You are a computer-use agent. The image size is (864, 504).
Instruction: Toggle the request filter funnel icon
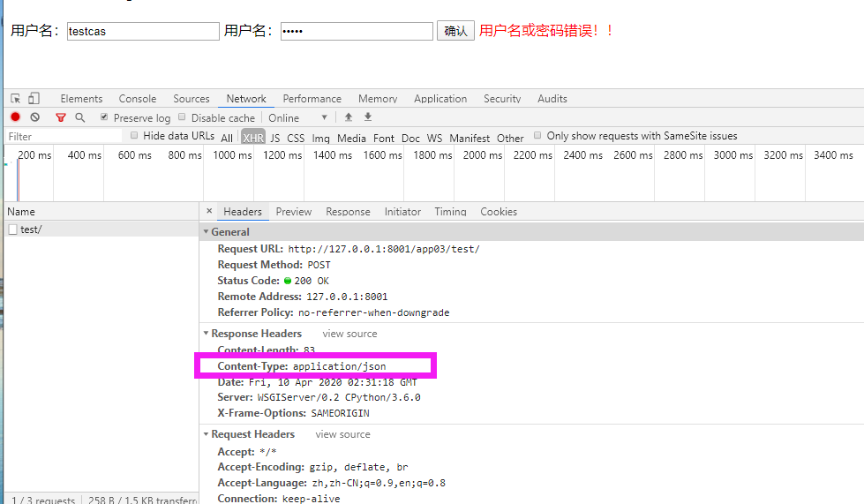click(x=61, y=117)
